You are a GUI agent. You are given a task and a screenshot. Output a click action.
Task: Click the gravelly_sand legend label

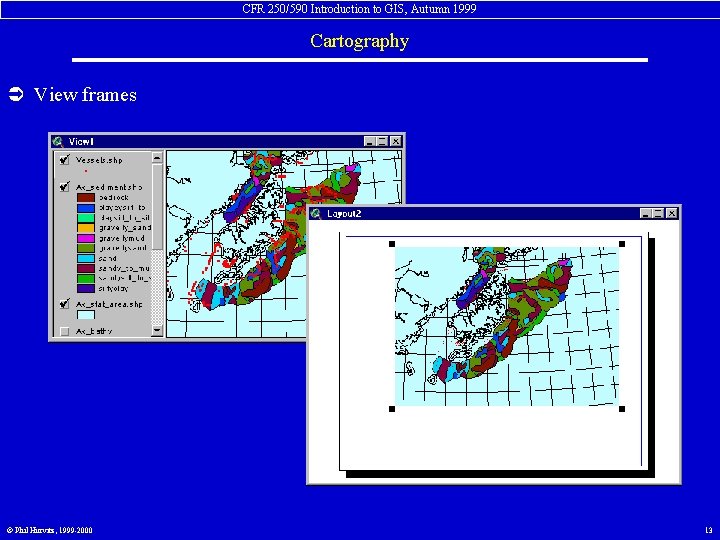125,228
